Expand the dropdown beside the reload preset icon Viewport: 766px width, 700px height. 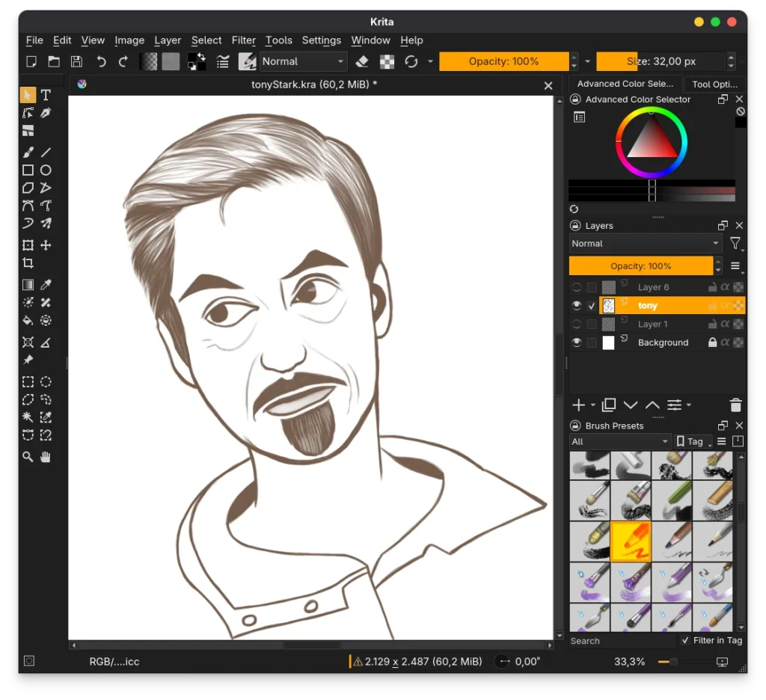(430, 61)
